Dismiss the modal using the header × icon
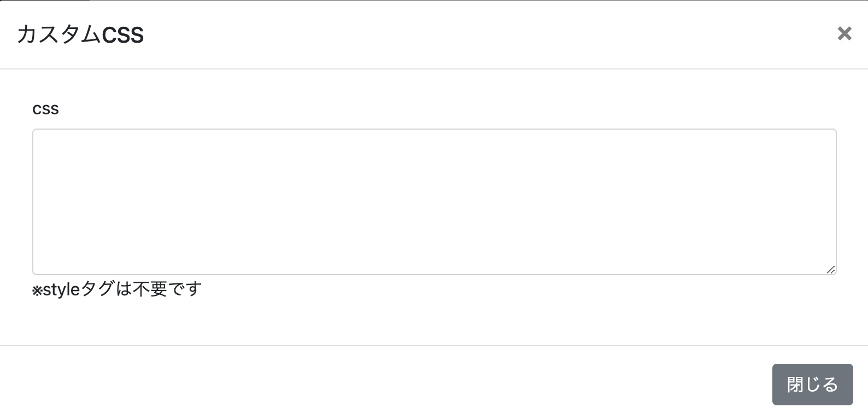868x419 pixels. (844, 34)
